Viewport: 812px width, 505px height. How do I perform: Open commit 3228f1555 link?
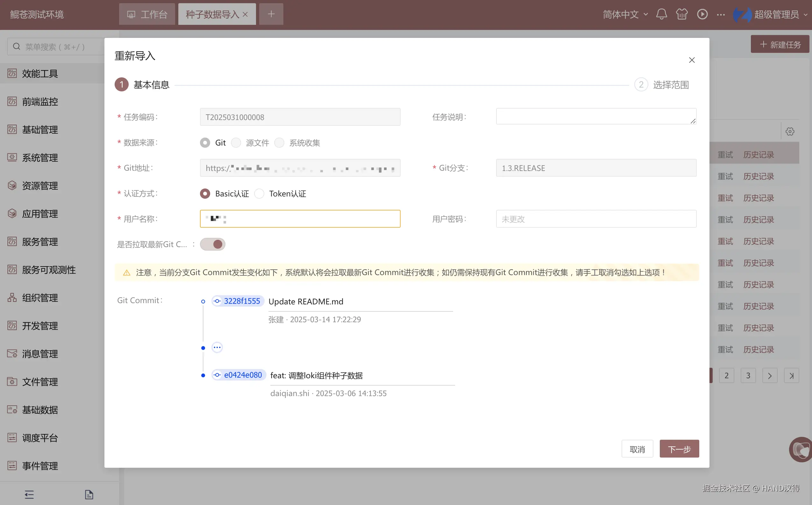coord(241,301)
